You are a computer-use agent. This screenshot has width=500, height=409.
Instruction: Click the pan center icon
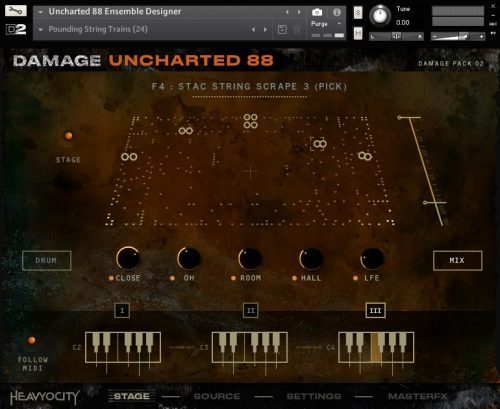tap(396, 36)
